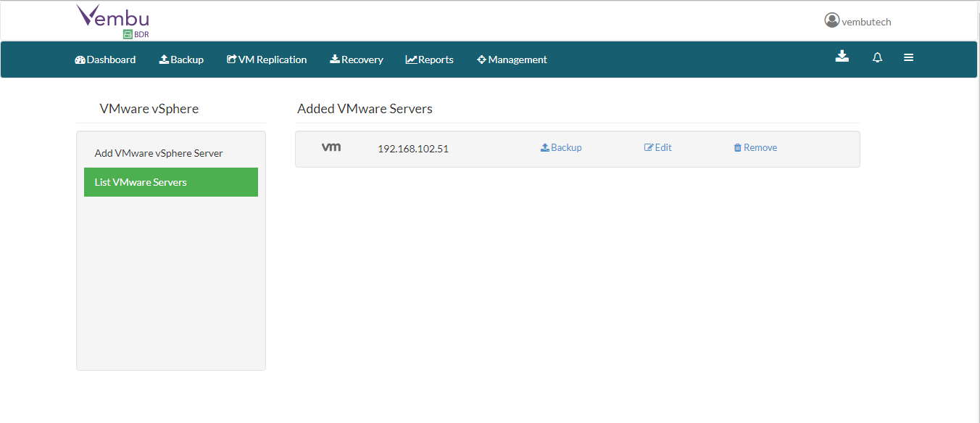Viewport: 980px width, 423px height.
Task: Select Add VMware vSphere Server
Action: tap(171, 153)
